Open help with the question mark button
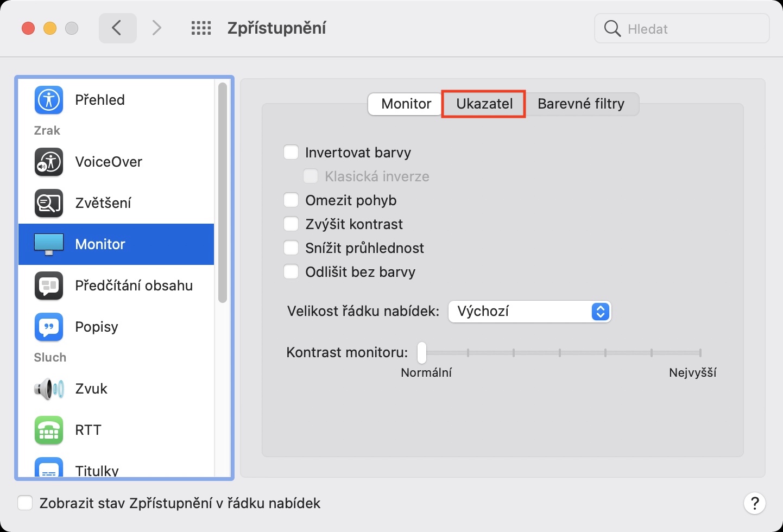The height and width of the screenshot is (532, 783). [x=754, y=503]
